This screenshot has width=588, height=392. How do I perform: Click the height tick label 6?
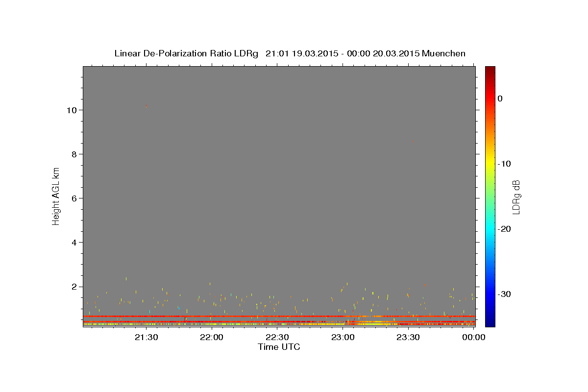[74, 198]
